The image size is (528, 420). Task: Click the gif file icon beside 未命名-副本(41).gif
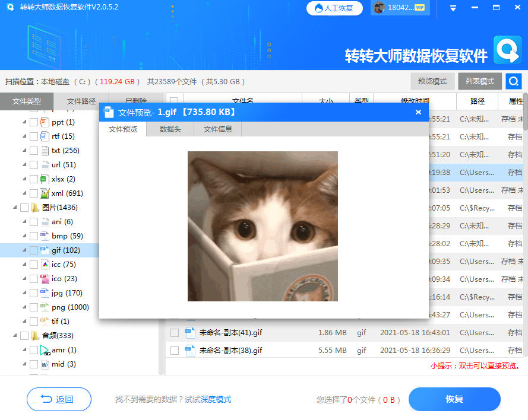click(x=189, y=333)
